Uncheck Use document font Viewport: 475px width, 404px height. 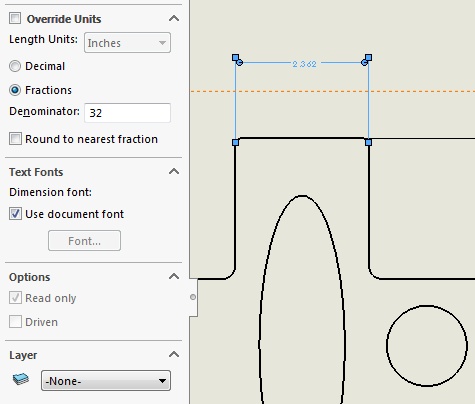(15, 214)
